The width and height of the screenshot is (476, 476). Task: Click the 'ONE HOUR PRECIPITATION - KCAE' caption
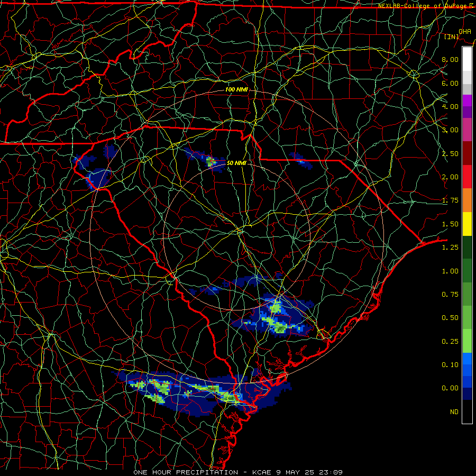tap(202, 472)
